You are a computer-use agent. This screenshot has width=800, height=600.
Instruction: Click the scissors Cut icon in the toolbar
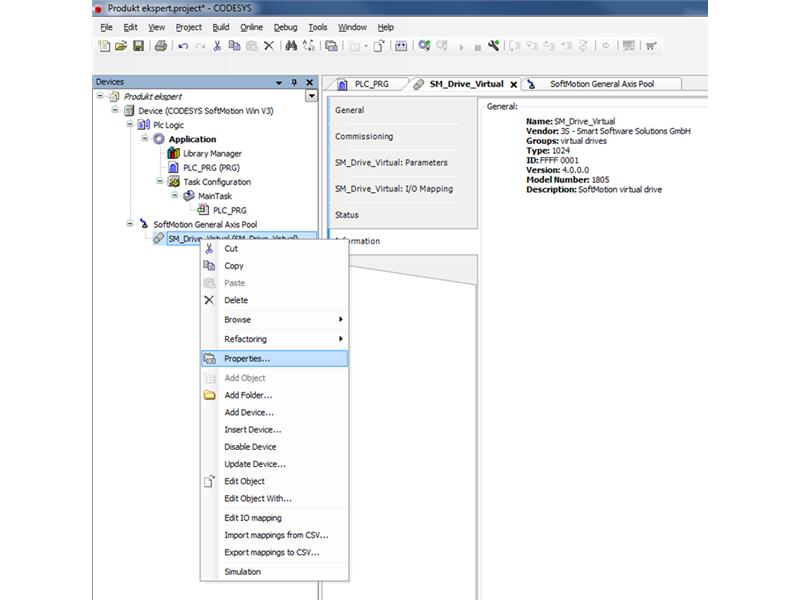tap(217, 46)
